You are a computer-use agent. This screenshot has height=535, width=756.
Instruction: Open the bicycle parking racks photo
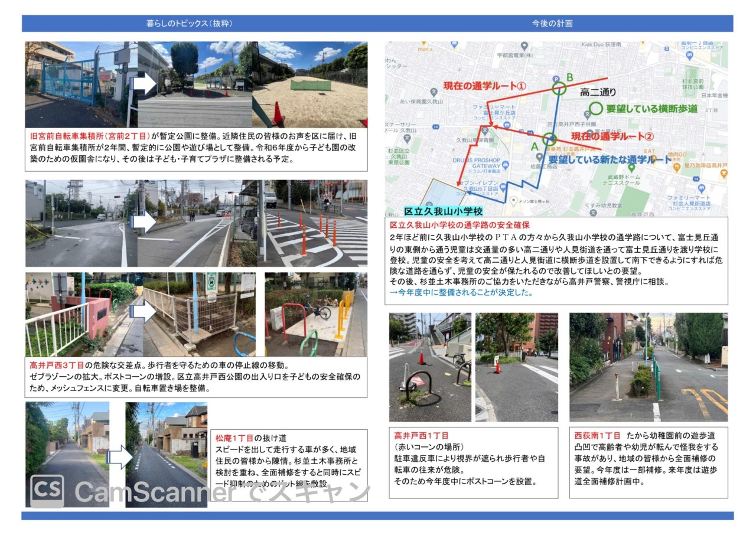click(316, 314)
